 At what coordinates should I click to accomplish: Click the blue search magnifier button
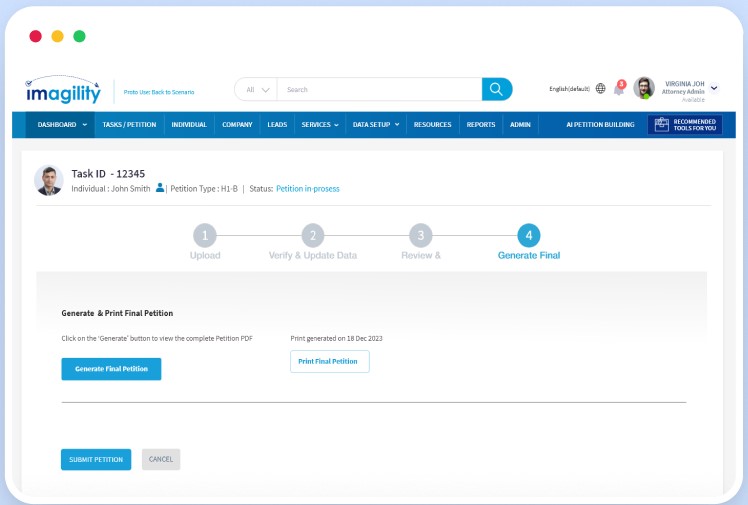pos(497,89)
